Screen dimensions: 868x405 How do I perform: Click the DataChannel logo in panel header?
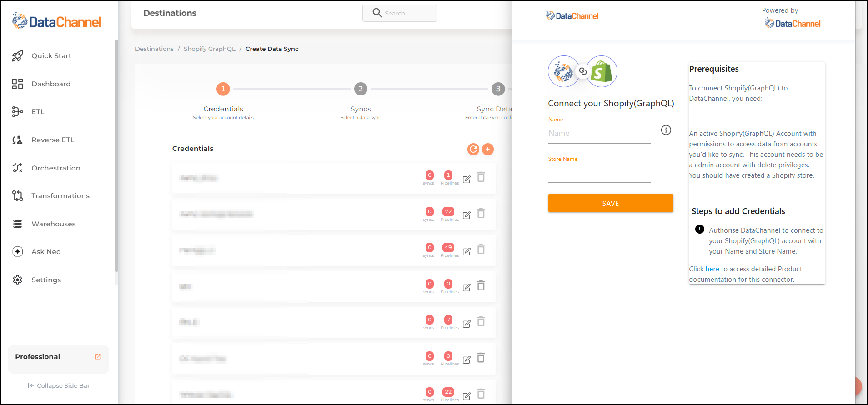tap(572, 16)
